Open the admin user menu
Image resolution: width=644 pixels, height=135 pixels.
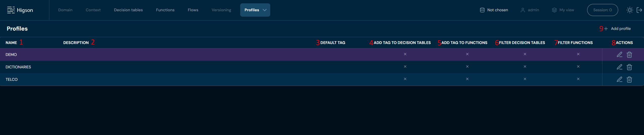tap(530, 10)
